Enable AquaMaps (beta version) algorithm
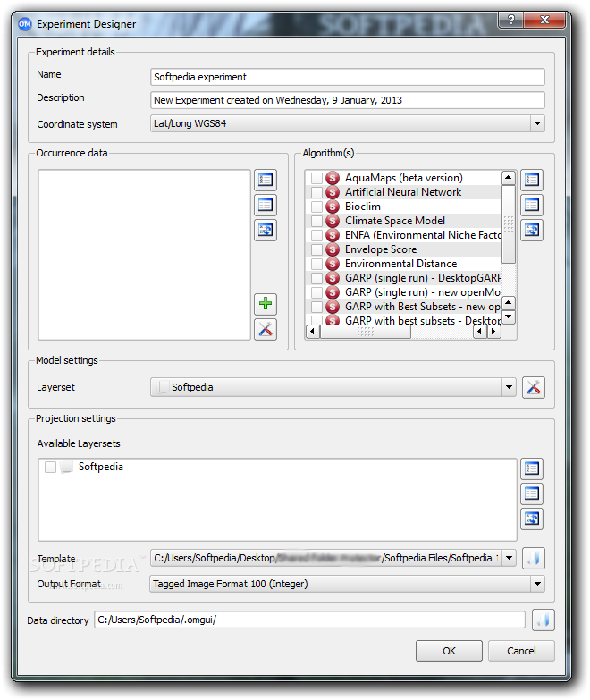This screenshot has width=590, height=700. click(x=316, y=178)
